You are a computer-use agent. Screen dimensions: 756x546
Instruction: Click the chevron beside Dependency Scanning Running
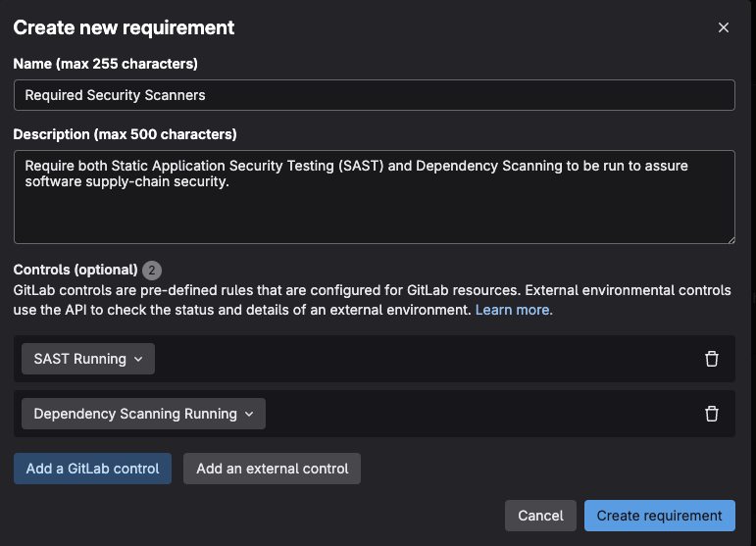coord(249,415)
